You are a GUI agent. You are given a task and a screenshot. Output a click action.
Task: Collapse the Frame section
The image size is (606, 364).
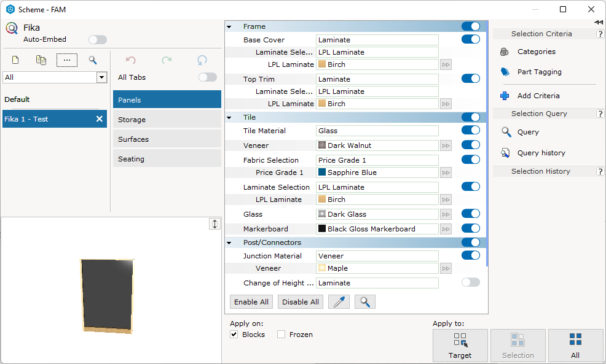(x=229, y=26)
